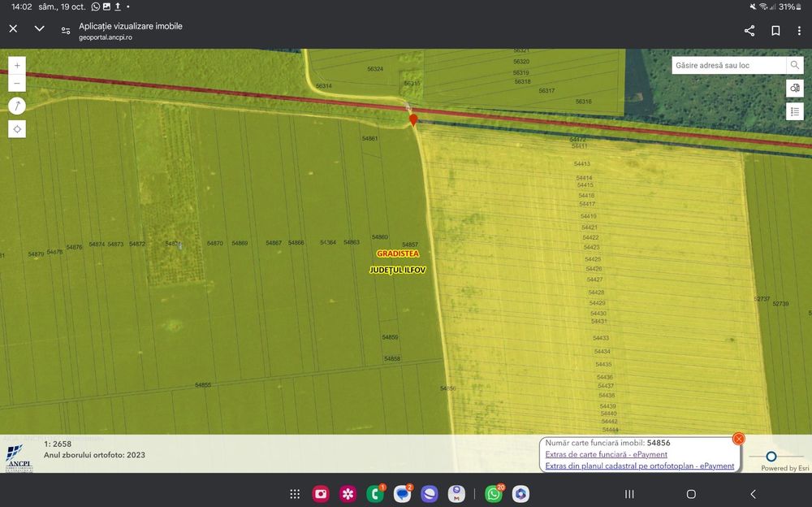This screenshot has height=507, width=812.
Task: Bookmark this page
Action: click(775, 31)
